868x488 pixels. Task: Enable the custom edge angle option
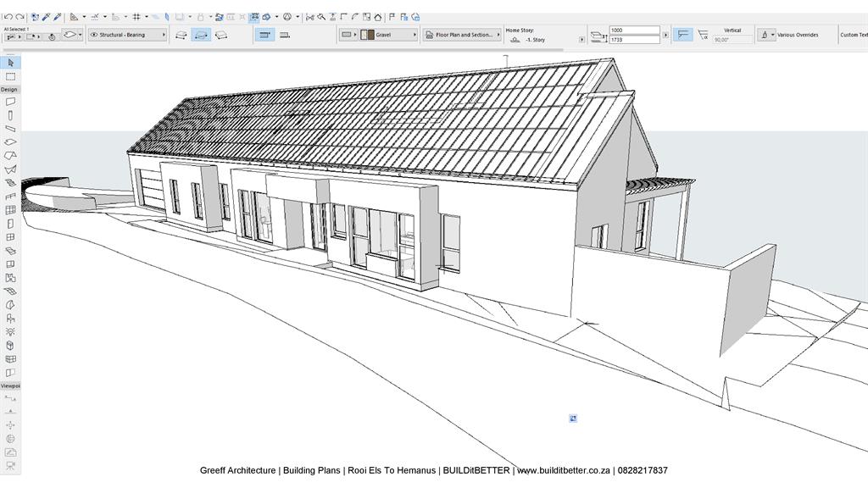pyautogui.click(x=703, y=35)
